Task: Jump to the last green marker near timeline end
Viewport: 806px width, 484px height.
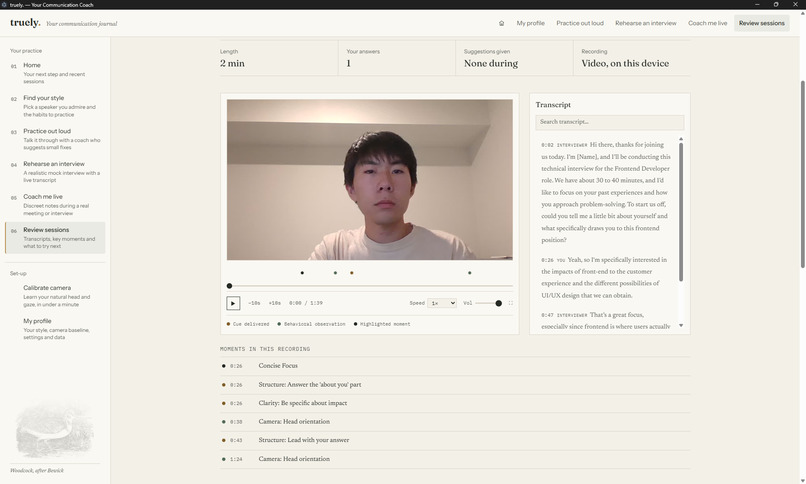Action: tap(469, 273)
